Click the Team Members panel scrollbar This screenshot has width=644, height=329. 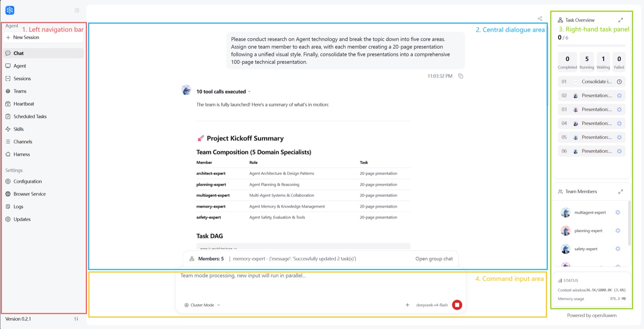pyautogui.click(x=630, y=223)
